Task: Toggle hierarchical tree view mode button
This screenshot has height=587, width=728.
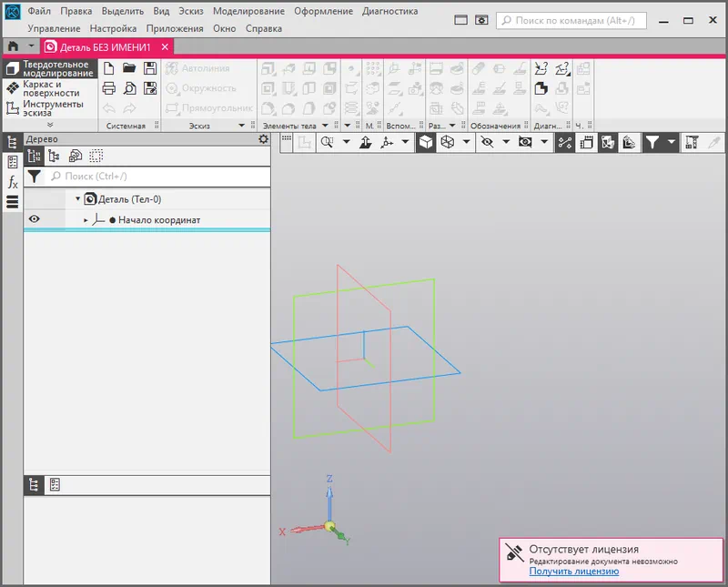Action: 55,156
